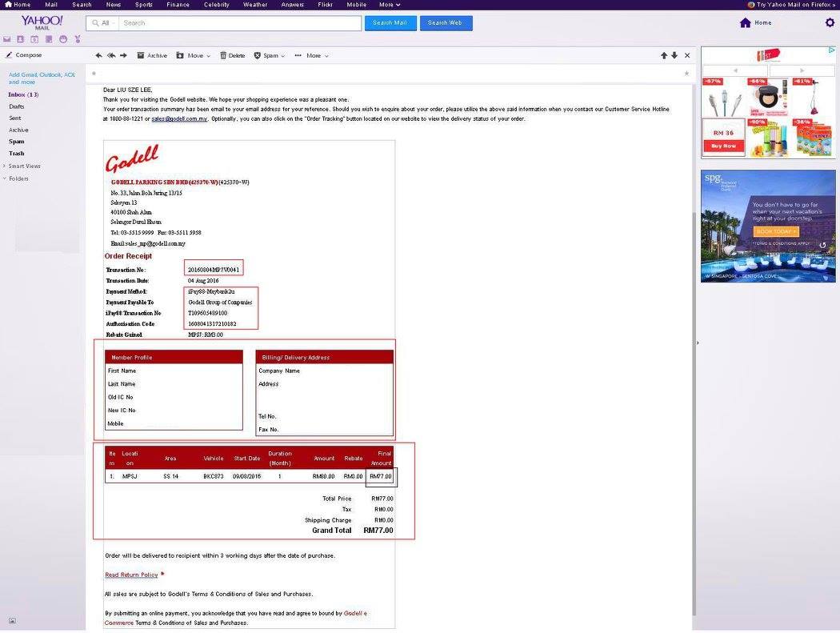Go to next message with down arrow
This screenshot has width=840, height=633.
[674, 55]
